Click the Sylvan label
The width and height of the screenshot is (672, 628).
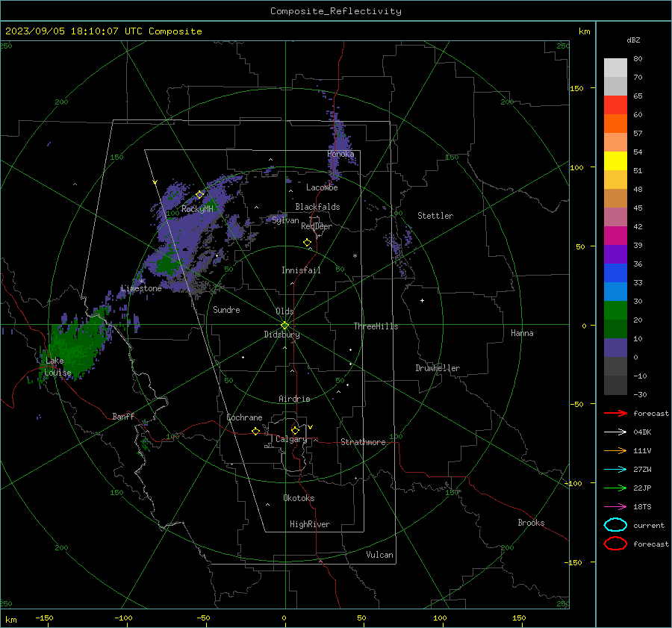coord(285,221)
